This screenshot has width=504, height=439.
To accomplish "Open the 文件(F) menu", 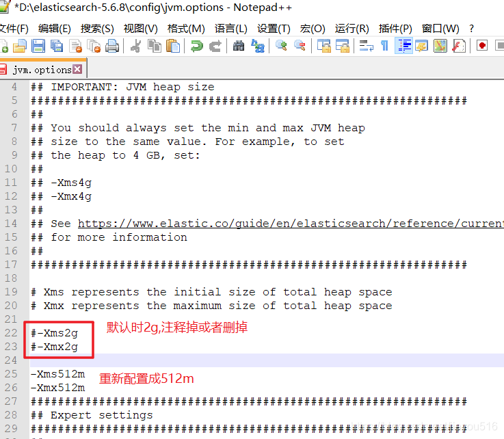I will point(14,29).
